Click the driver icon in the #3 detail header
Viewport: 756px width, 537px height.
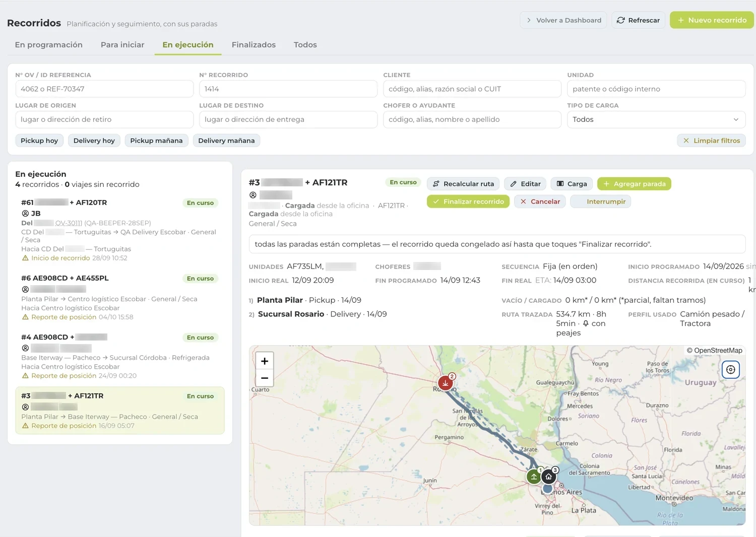click(x=253, y=195)
